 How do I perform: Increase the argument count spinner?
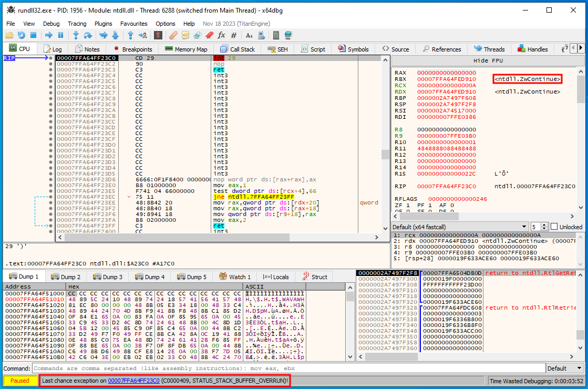(544, 224)
